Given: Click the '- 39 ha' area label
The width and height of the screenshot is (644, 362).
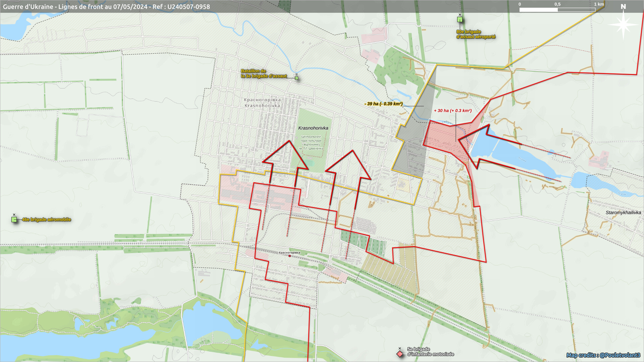Looking at the screenshot, I should [x=383, y=104].
